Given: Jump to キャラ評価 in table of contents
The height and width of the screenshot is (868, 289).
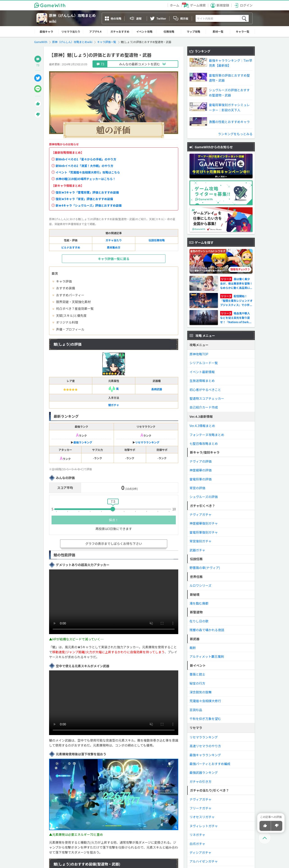Looking at the screenshot, I should tap(64, 281).
